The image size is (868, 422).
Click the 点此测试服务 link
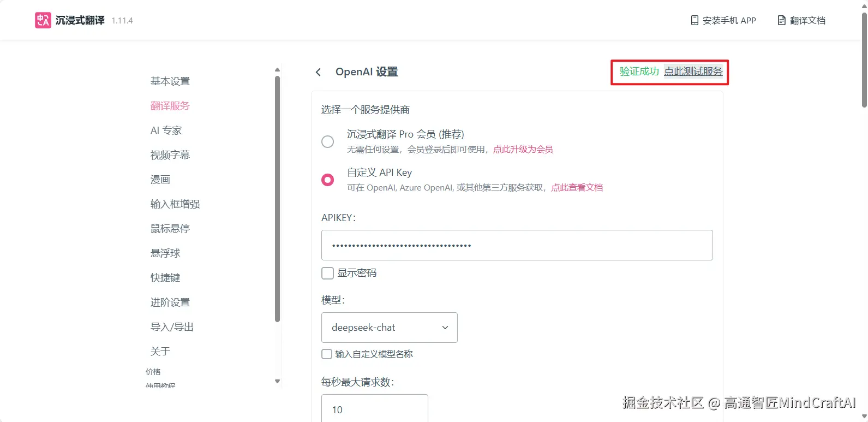pos(693,72)
